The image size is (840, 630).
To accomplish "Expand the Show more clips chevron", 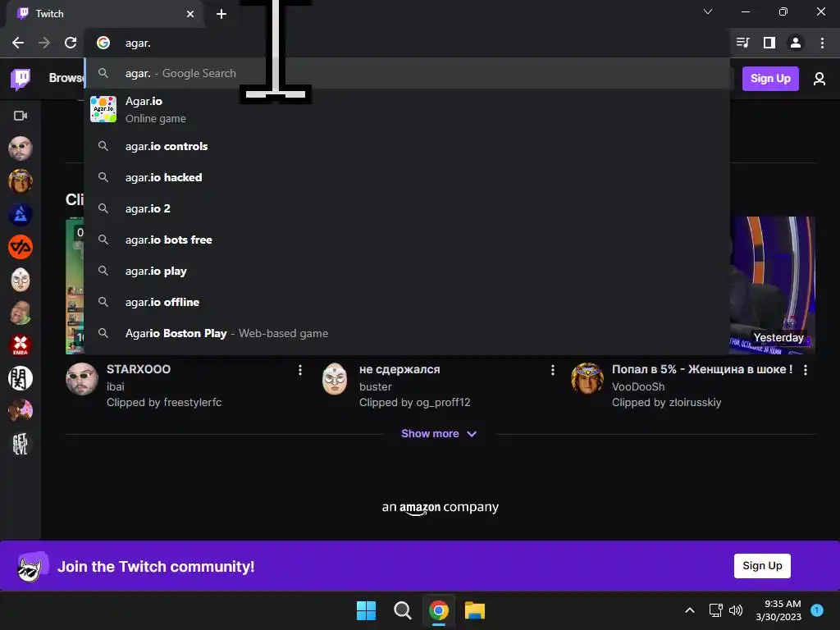I will coord(472,434).
